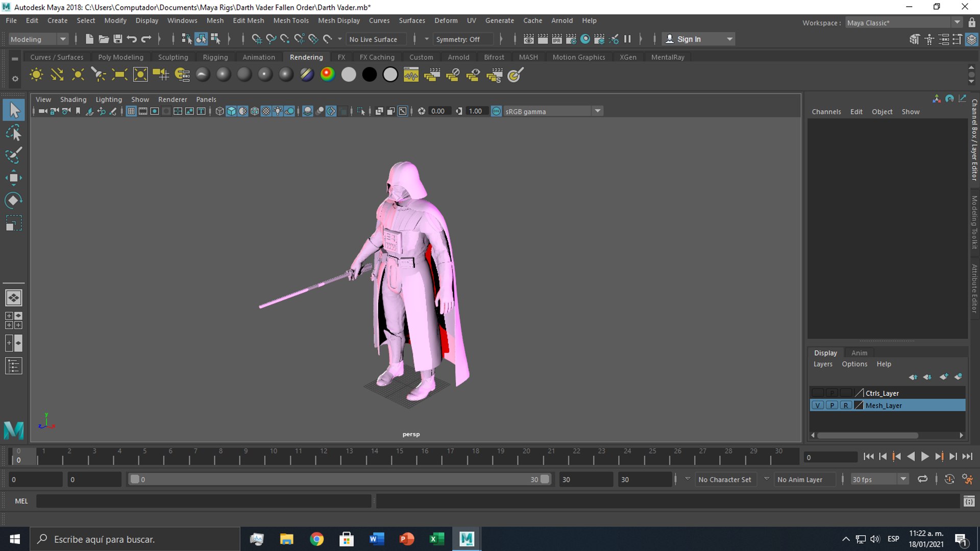This screenshot has width=980, height=551.
Task: Create a point light from the shelf
Action: [78, 75]
